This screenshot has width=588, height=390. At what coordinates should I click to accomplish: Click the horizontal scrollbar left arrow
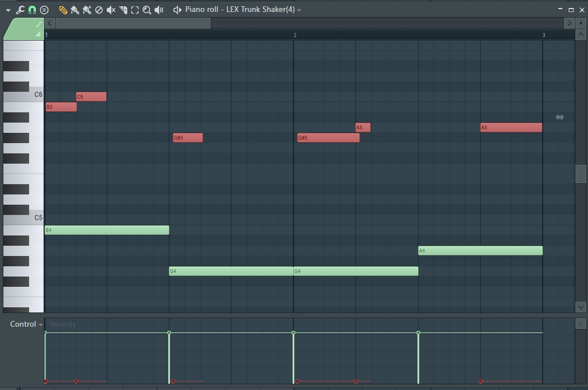pyautogui.click(x=50, y=23)
